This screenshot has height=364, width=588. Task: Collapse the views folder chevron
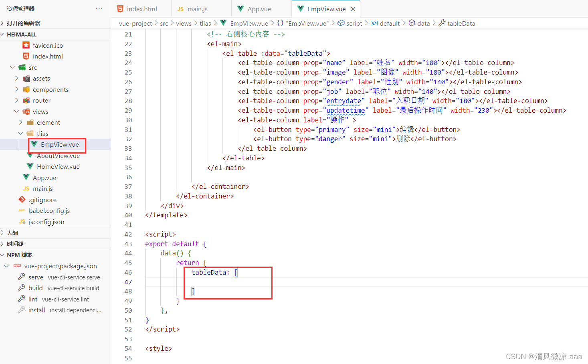(16, 111)
